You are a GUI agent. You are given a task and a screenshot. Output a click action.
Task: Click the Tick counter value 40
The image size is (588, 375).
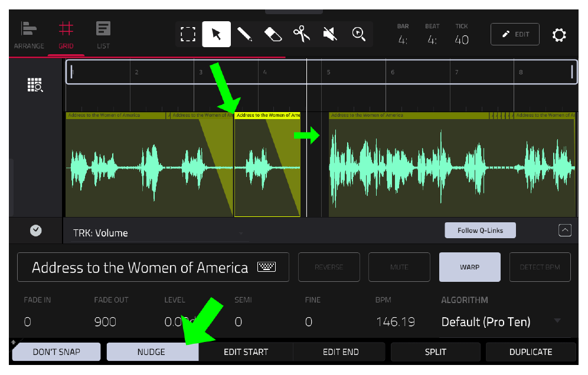pos(461,40)
